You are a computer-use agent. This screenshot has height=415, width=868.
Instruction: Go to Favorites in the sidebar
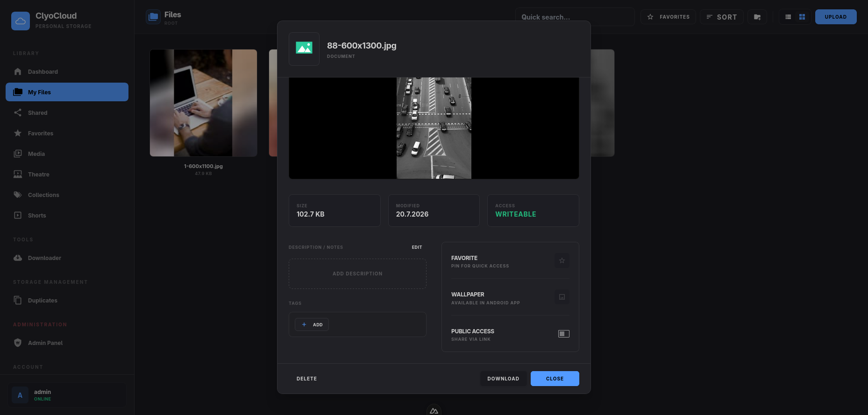pyautogui.click(x=67, y=133)
